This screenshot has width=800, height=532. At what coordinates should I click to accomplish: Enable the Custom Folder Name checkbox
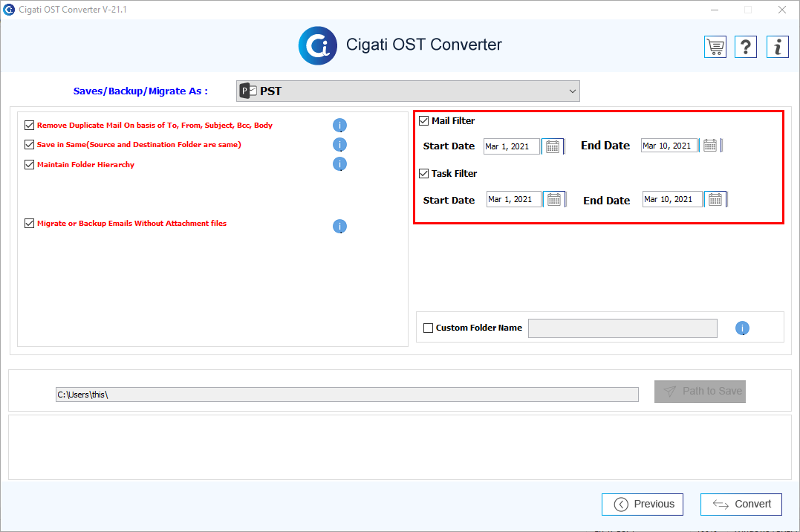click(x=428, y=328)
